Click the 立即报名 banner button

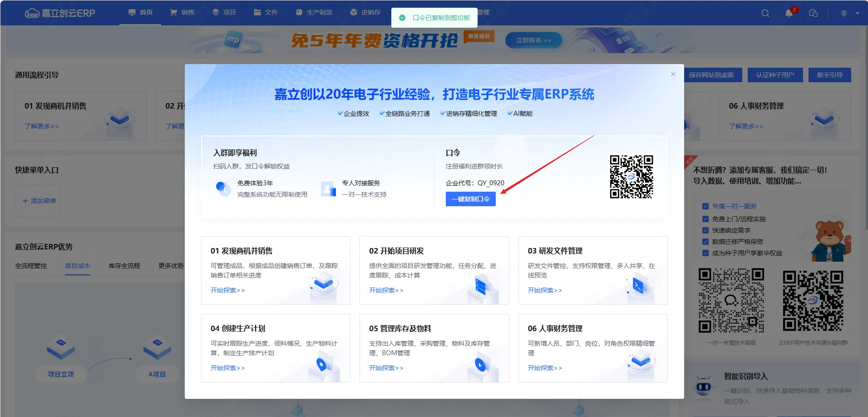point(533,40)
